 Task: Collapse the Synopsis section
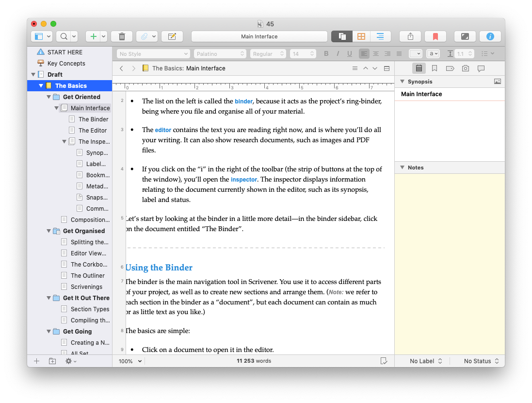coord(403,82)
